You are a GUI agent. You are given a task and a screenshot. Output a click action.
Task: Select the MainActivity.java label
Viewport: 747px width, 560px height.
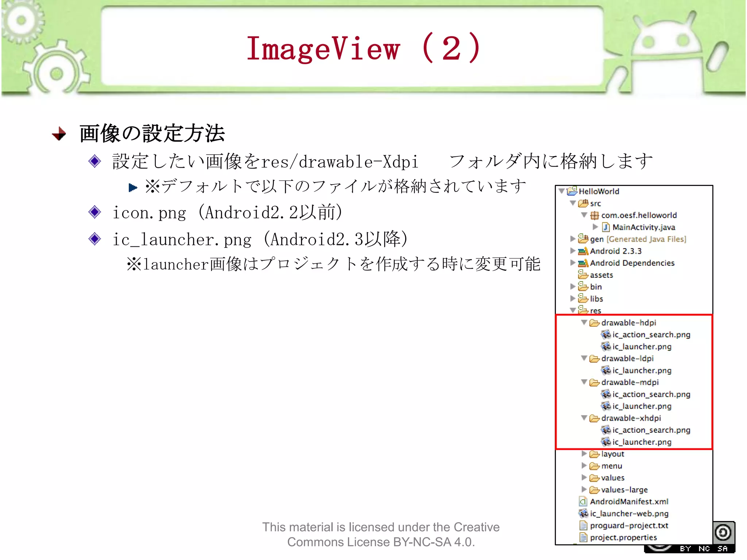click(x=644, y=227)
